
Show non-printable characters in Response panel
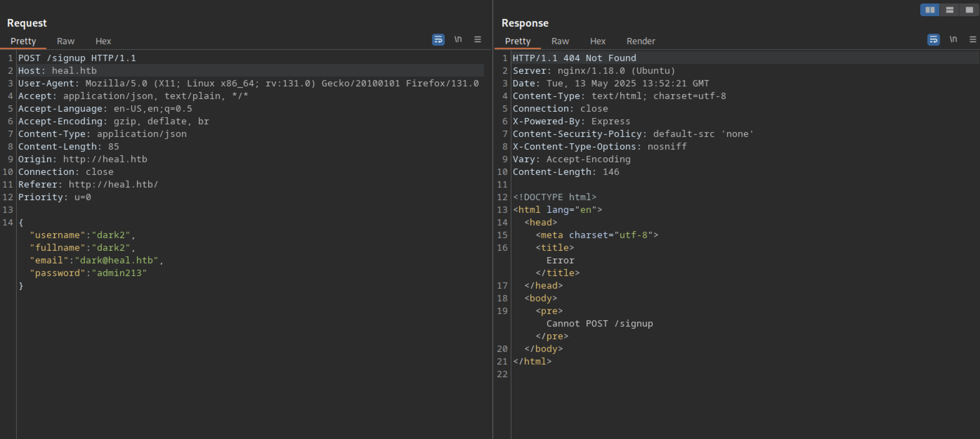point(953,39)
